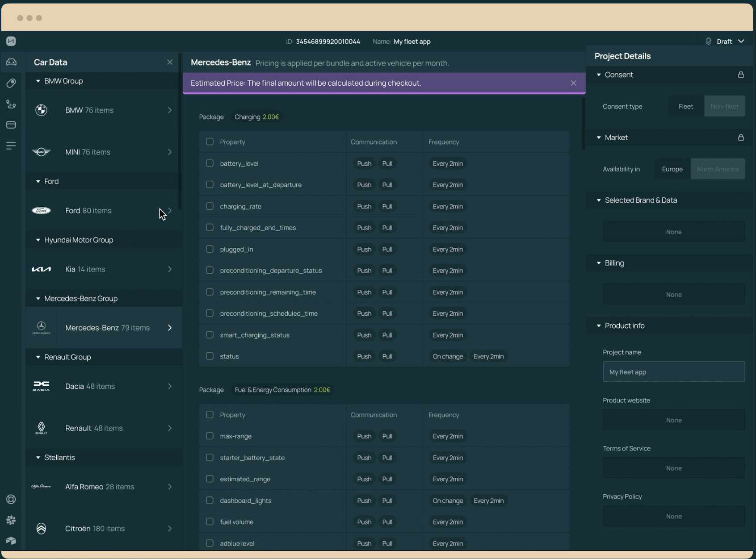Click Push for battery_level row
The image size is (756, 559).
[x=364, y=163]
